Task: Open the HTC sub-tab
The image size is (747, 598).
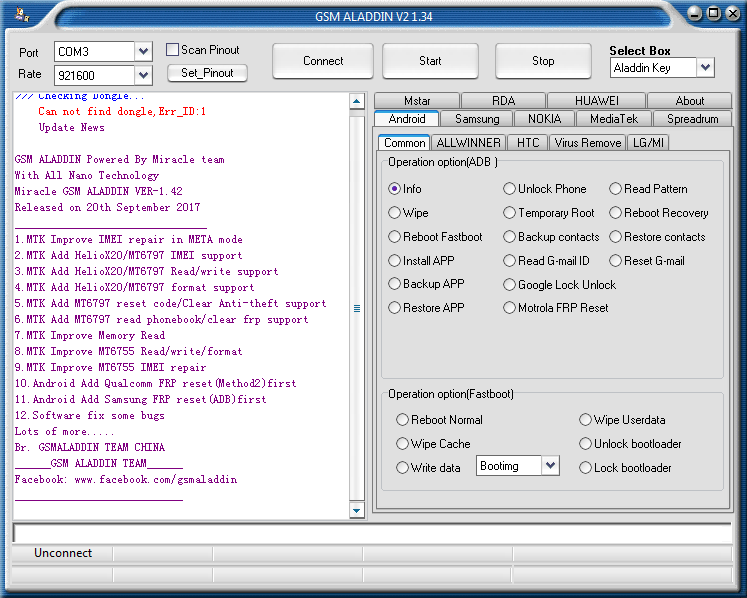Action: click(x=528, y=142)
